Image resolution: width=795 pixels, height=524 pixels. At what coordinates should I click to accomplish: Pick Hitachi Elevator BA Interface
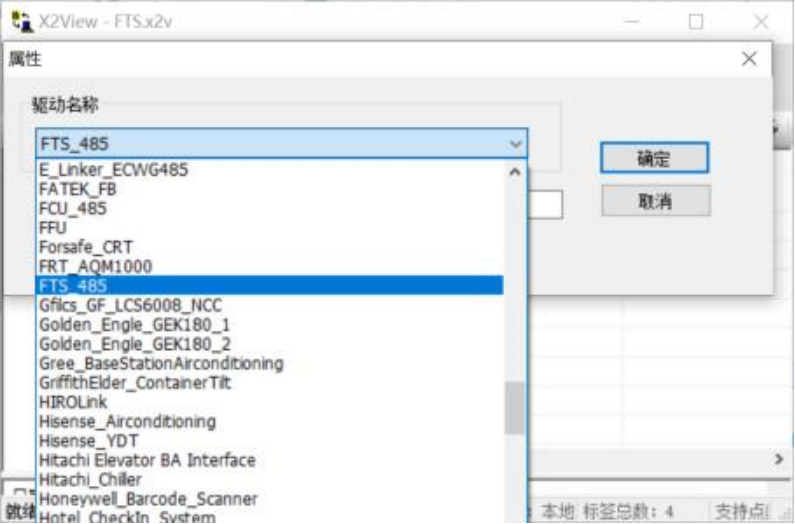coord(270,460)
